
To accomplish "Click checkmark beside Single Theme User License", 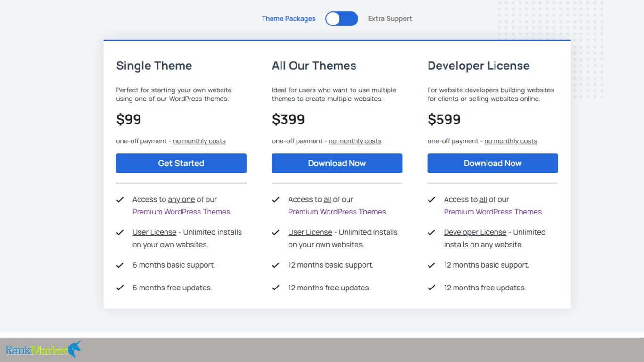I will point(120,232).
